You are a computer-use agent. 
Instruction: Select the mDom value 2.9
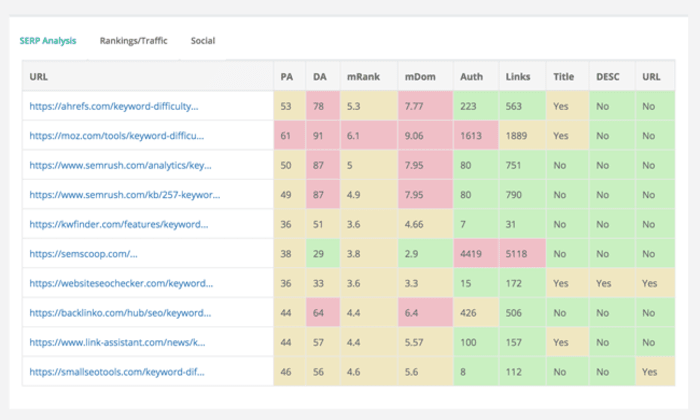(x=425, y=254)
